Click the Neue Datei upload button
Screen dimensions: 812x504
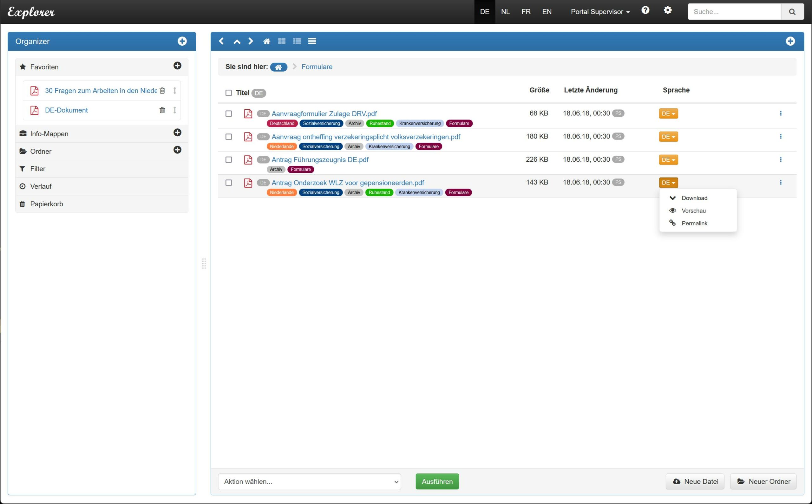pyautogui.click(x=695, y=481)
